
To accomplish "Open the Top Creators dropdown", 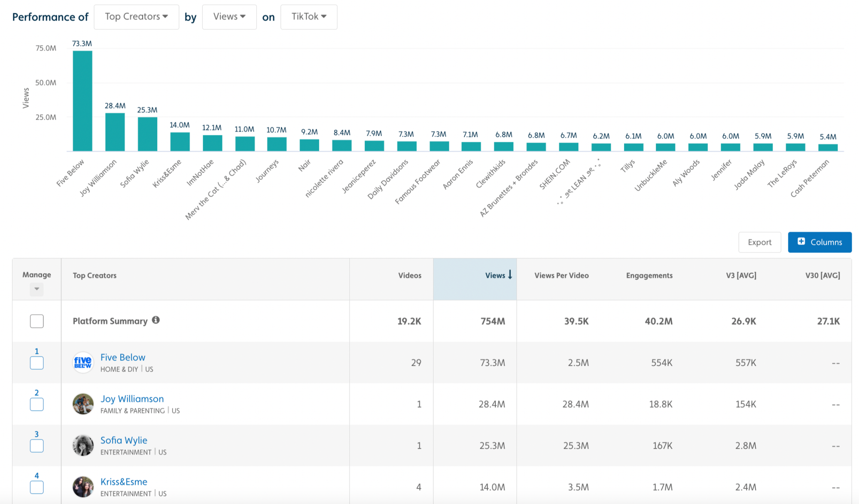I will 136,17.
